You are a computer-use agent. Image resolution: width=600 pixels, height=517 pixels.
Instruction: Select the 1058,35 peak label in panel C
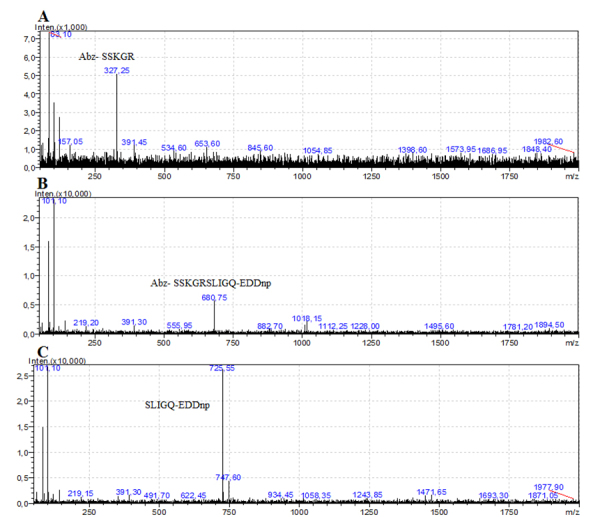click(316, 496)
